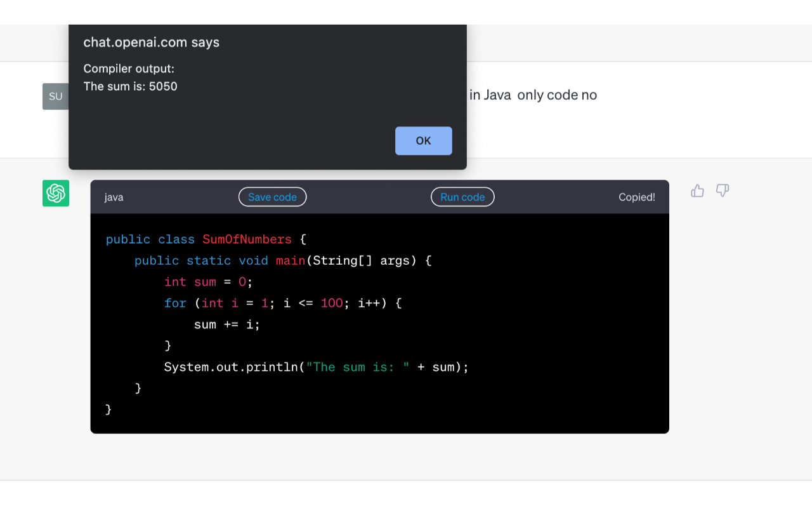The width and height of the screenshot is (812, 508).
Task: Click the Run code button
Action: 462,197
